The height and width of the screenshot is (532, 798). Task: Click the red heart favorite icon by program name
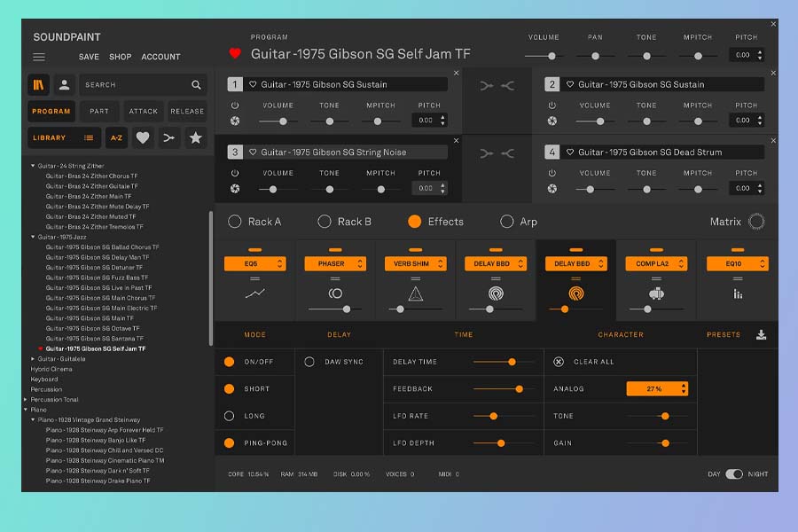click(x=235, y=53)
